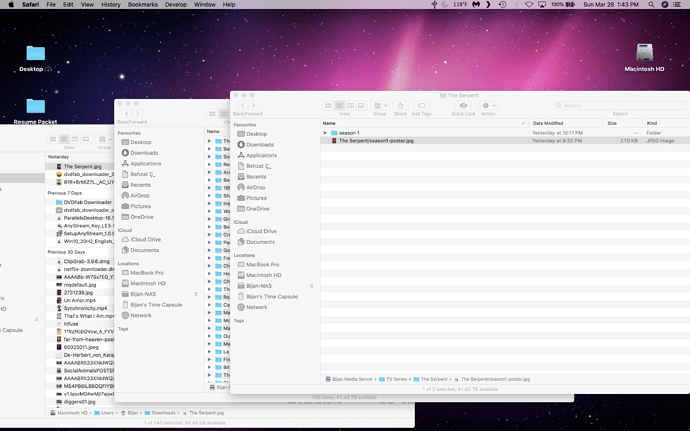690x431 pixels.
Task: Open Applications in middle window sidebar
Action: (141, 163)
